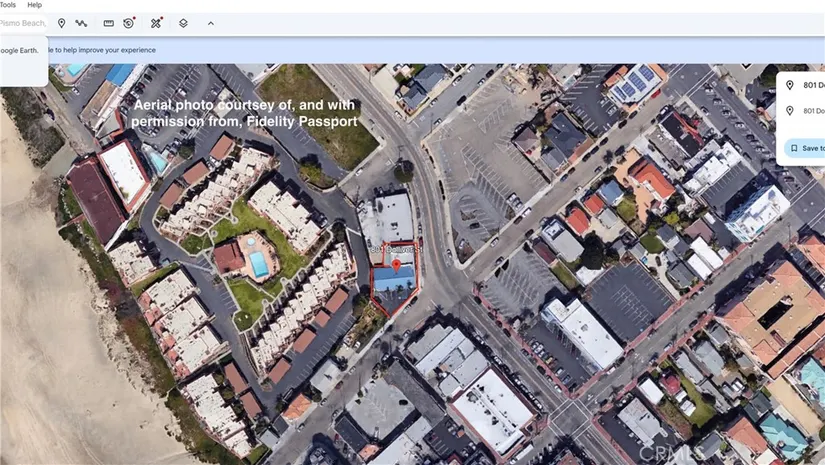Click the pin icon beside second address
Viewport: 825px width, 465px height.
coord(790,111)
